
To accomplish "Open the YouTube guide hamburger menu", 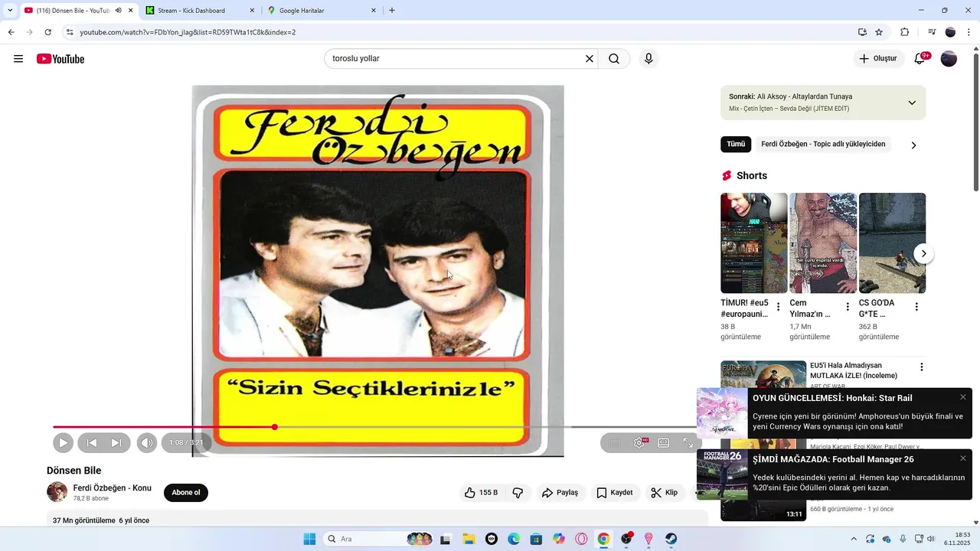I will (x=18, y=59).
